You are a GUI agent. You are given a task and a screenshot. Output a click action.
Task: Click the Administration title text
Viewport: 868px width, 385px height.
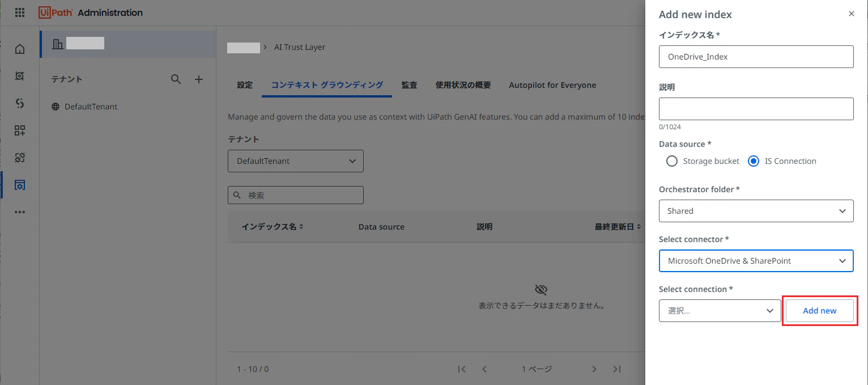pyautogui.click(x=110, y=12)
